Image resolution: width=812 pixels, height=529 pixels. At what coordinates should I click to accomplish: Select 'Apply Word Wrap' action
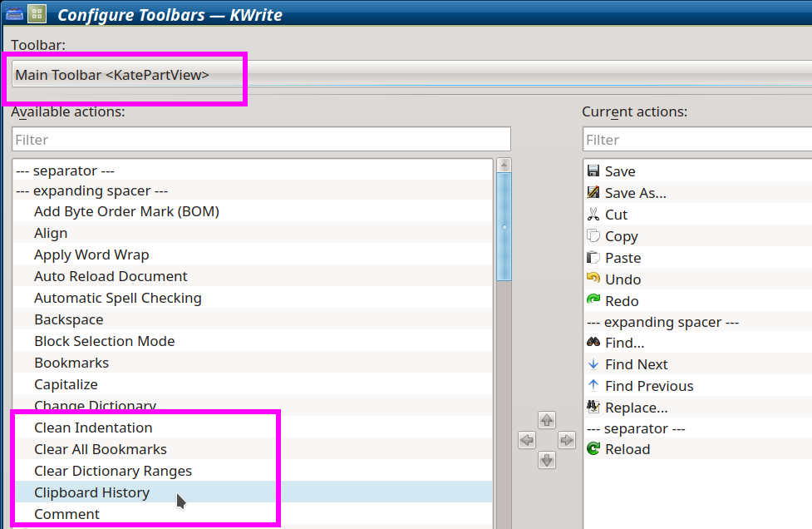tap(253, 255)
